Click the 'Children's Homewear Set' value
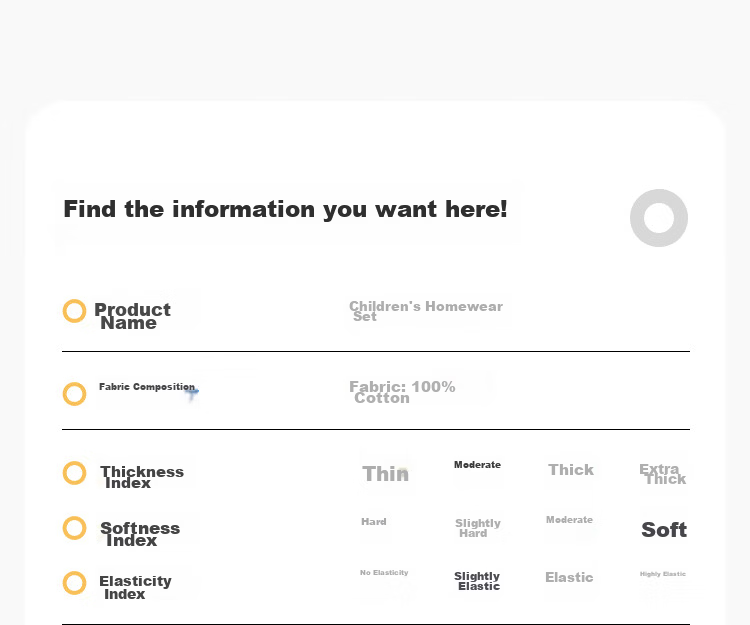The width and height of the screenshot is (750, 625). click(426, 311)
